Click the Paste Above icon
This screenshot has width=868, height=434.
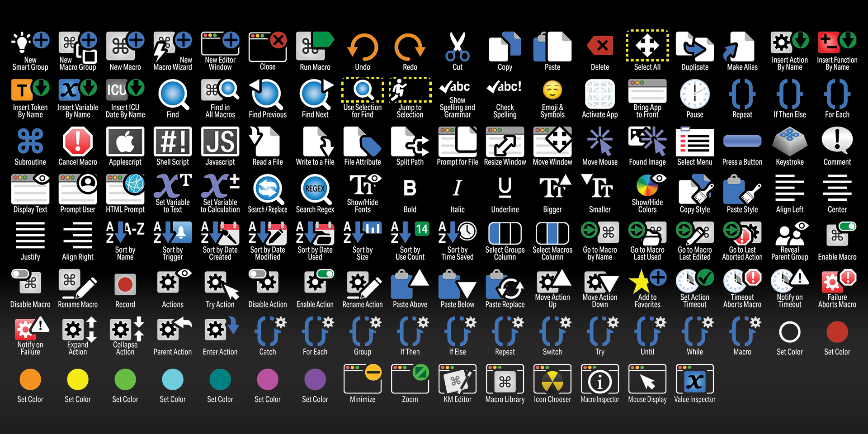click(x=410, y=284)
